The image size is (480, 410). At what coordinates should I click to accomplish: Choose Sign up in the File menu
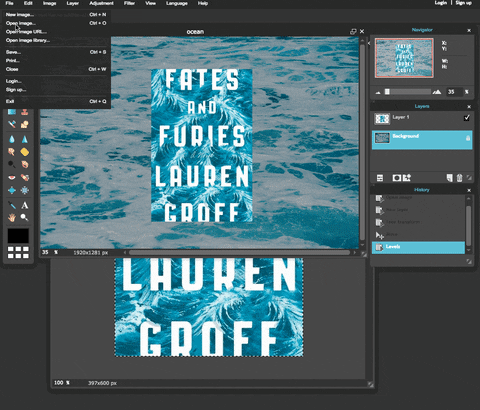pyautogui.click(x=56, y=89)
